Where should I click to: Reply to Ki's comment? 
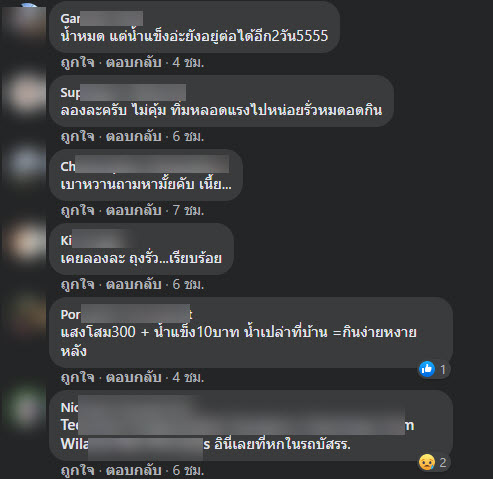(134, 284)
